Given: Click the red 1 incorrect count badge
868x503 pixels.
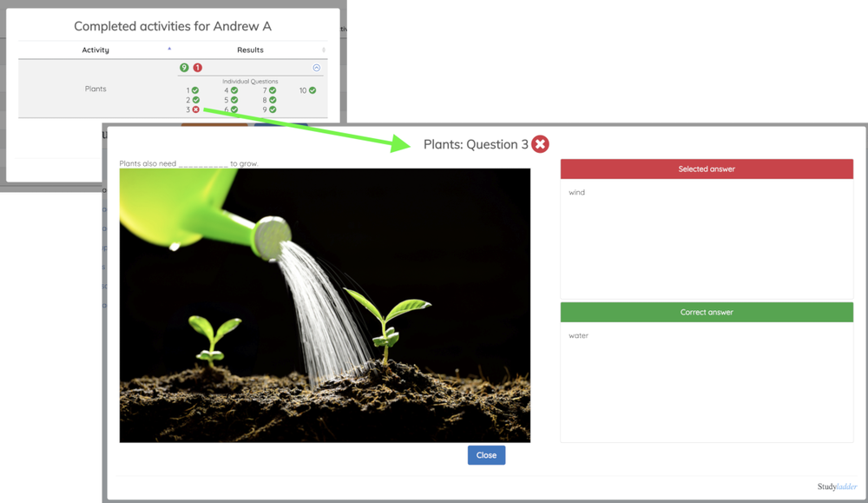Looking at the screenshot, I should click(x=197, y=68).
